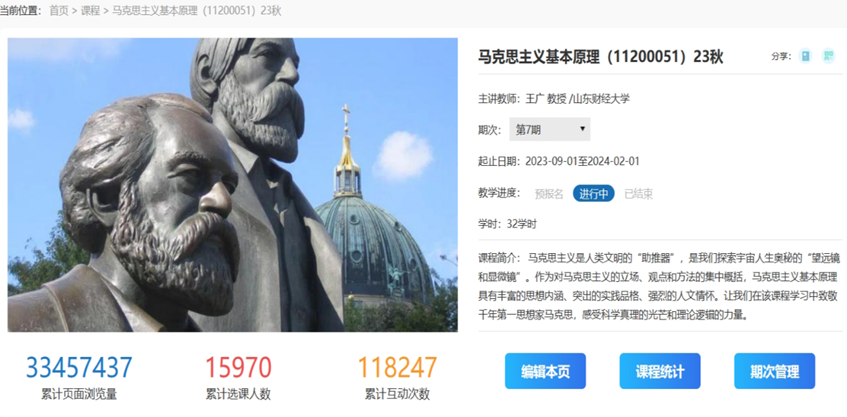Select the 预报名 progress status
Viewport: 847px width, 417px height.
click(549, 194)
